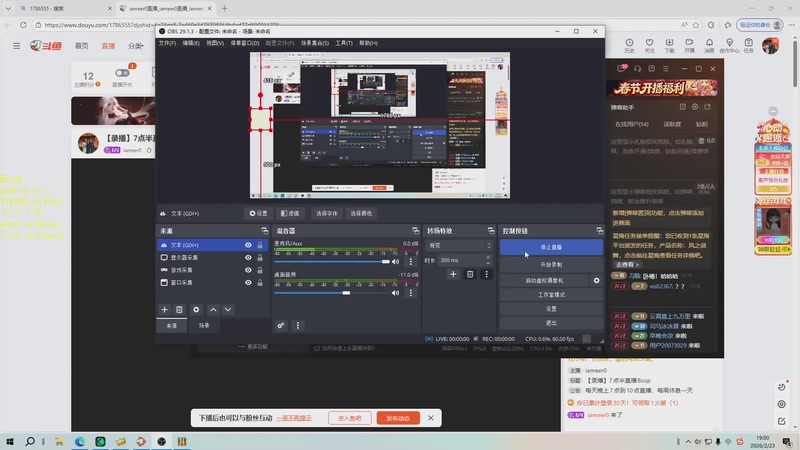
Task: Open the OBS 工具(T) menu
Action: (344, 43)
